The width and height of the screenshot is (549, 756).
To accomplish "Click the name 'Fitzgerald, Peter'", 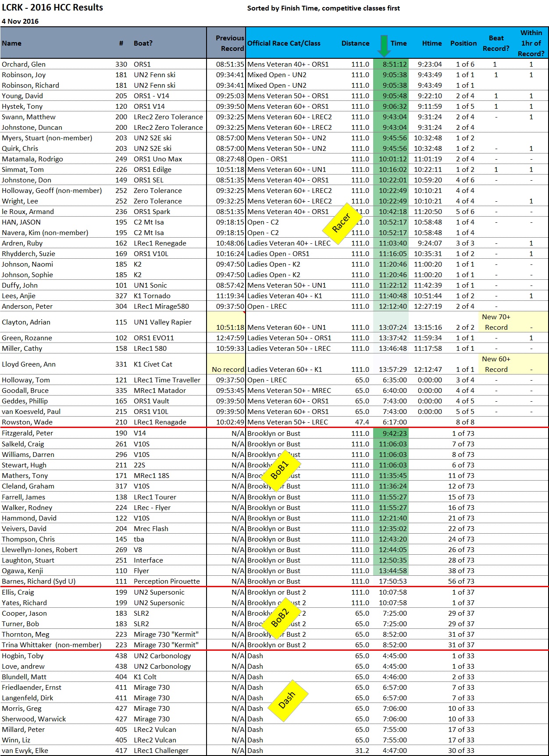I will point(27,433).
